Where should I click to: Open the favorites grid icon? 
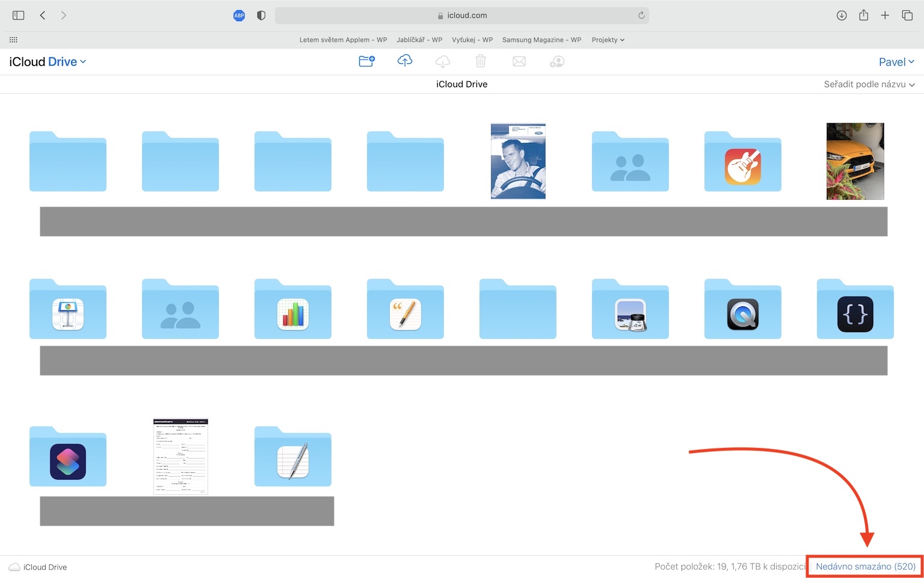(13, 40)
